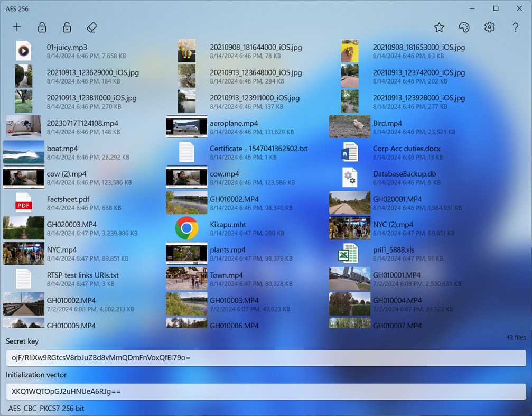The height and width of the screenshot is (416, 532).
Task: Open settings with the gear icon
Action: pos(489,27)
